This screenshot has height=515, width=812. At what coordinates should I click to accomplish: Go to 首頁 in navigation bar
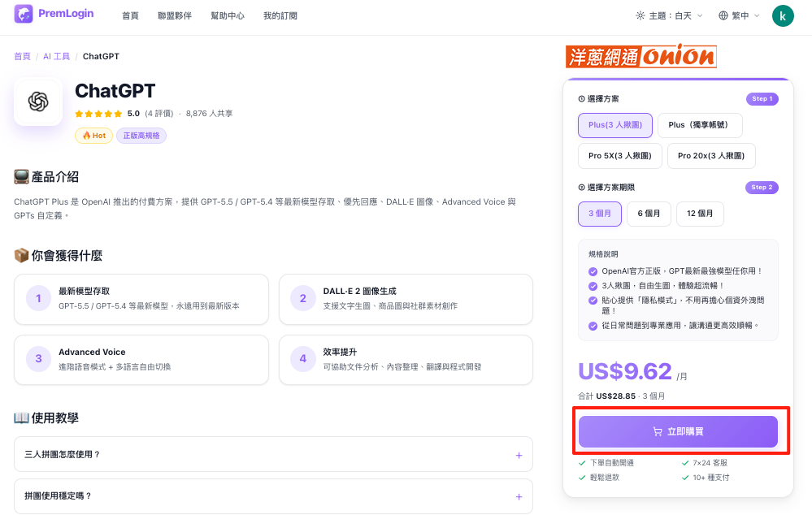pyautogui.click(x=130, y=15)
